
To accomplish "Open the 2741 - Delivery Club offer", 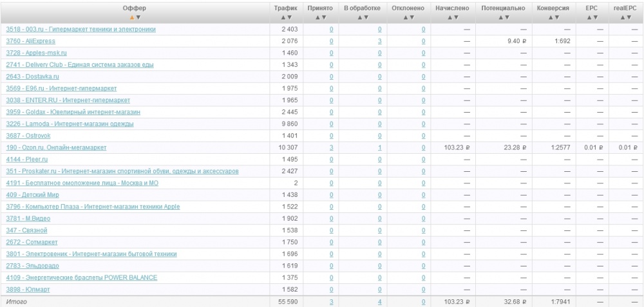I will [80, 65].
